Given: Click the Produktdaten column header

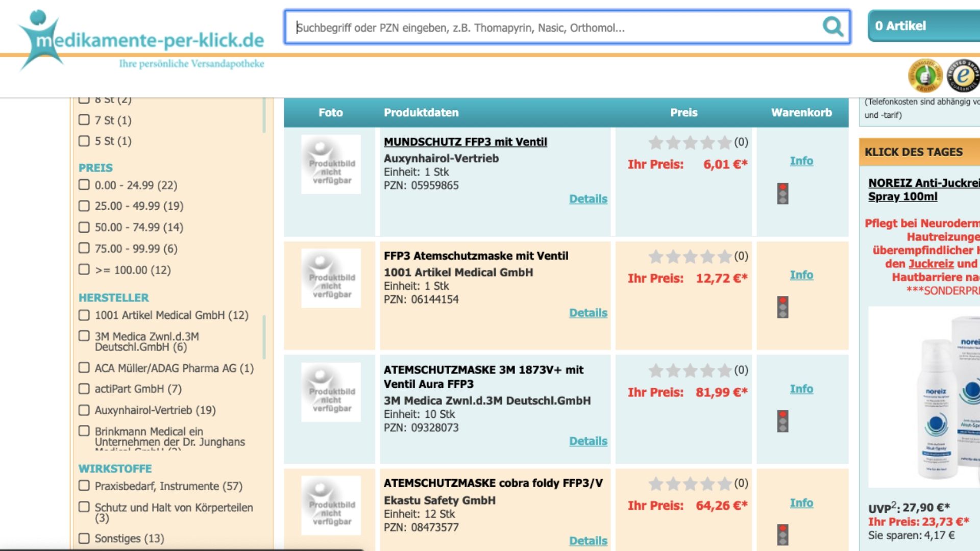Looking at the screenshot, I should pos(421,113).
